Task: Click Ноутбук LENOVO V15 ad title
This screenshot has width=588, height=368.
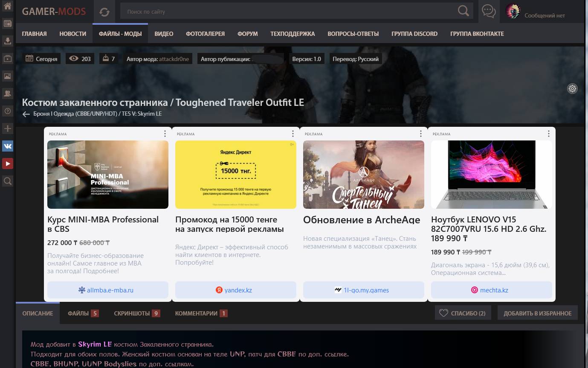Action: [x=489, y=229]
